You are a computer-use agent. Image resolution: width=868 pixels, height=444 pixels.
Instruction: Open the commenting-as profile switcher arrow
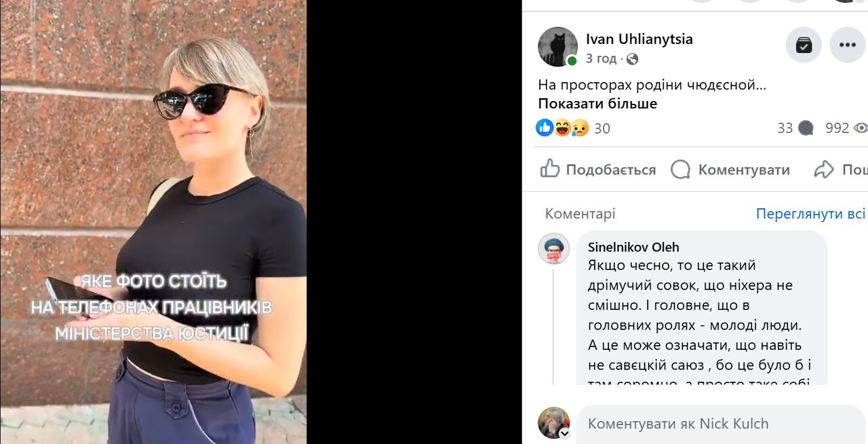tap(564, 433)
